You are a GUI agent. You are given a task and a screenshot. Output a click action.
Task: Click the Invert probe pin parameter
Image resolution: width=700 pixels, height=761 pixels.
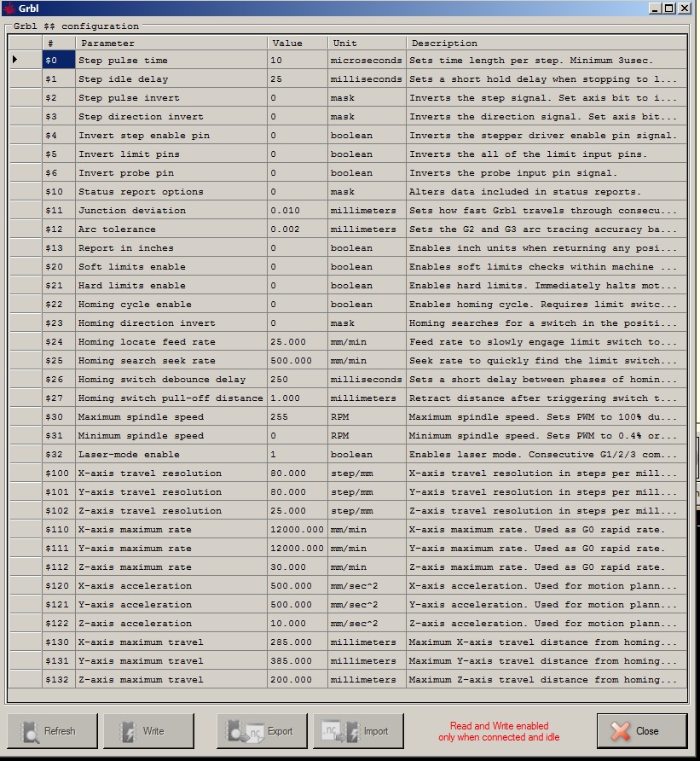(171, 172)
